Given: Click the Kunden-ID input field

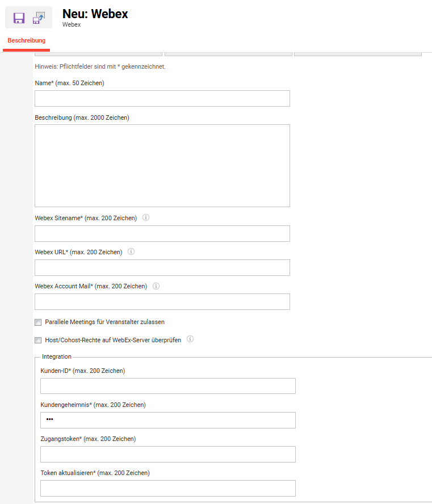Looking at the screenshot, I should [x=168, y=386].
